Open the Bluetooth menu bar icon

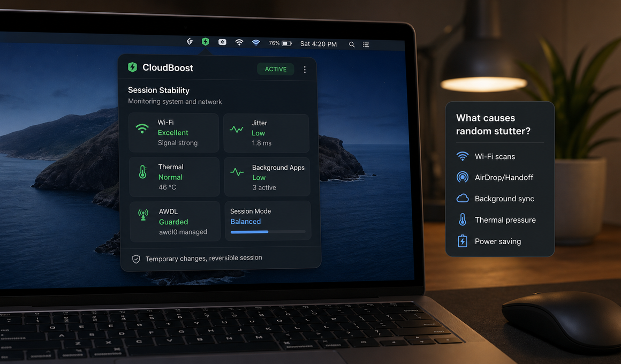point(222,42)
